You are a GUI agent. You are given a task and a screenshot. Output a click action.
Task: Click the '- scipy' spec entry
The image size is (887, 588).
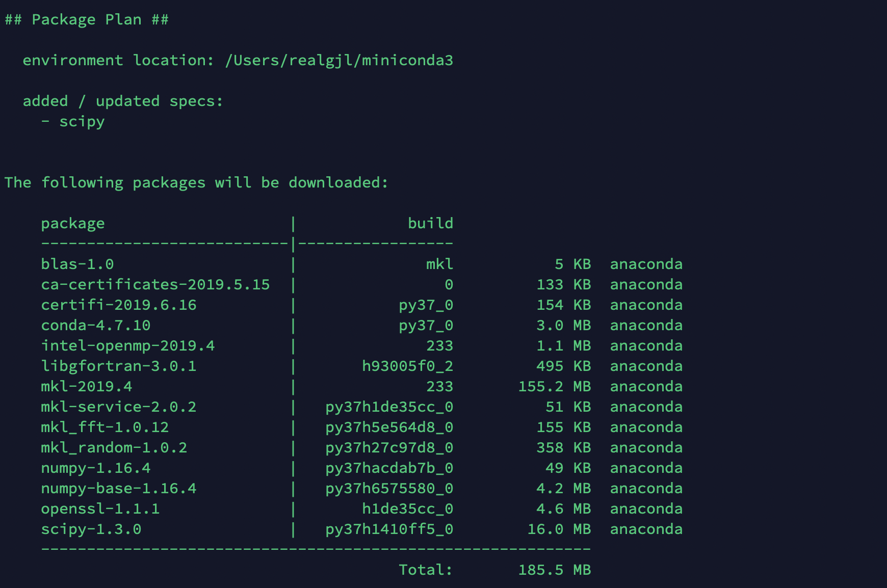coord(73,122)
